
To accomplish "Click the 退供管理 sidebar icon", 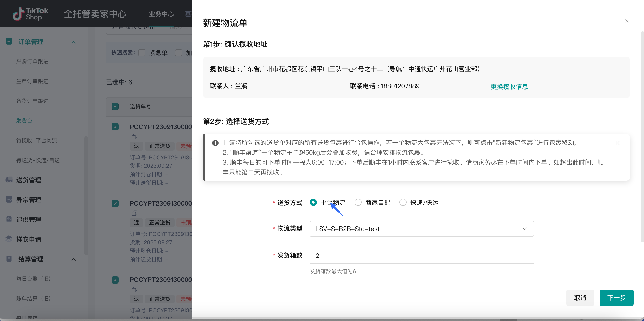I will click(x=9, y=219).
